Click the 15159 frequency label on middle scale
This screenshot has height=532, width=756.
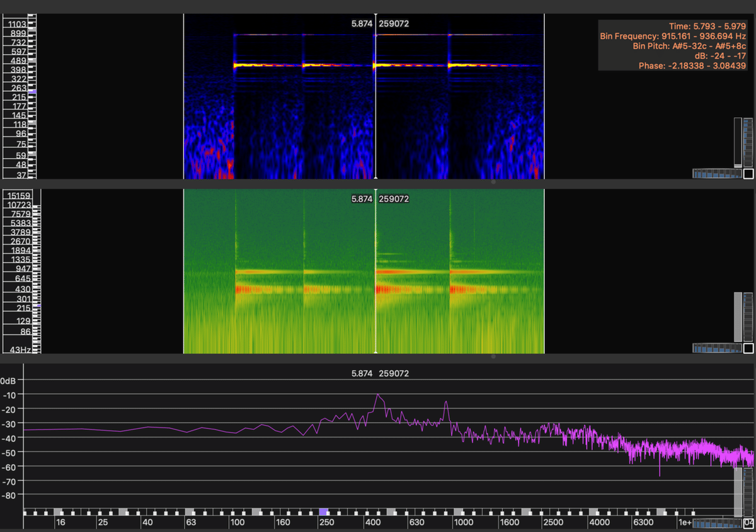pos(18,196)
